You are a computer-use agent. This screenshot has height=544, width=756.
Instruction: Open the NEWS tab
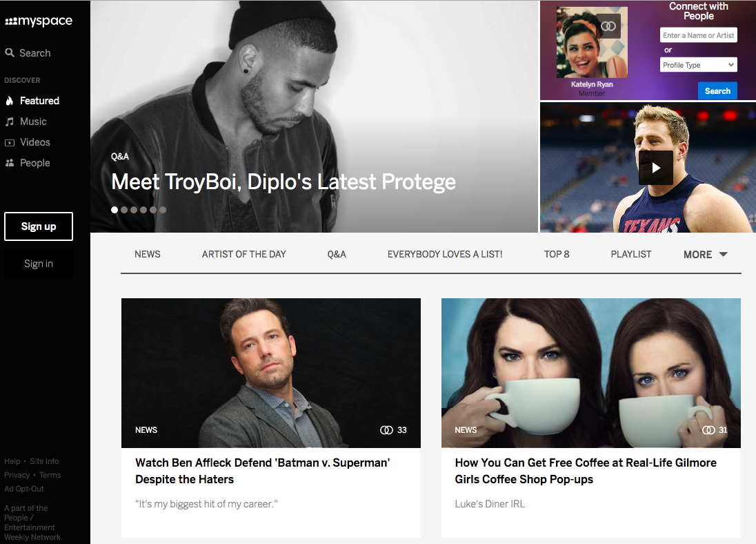[148, 254]
